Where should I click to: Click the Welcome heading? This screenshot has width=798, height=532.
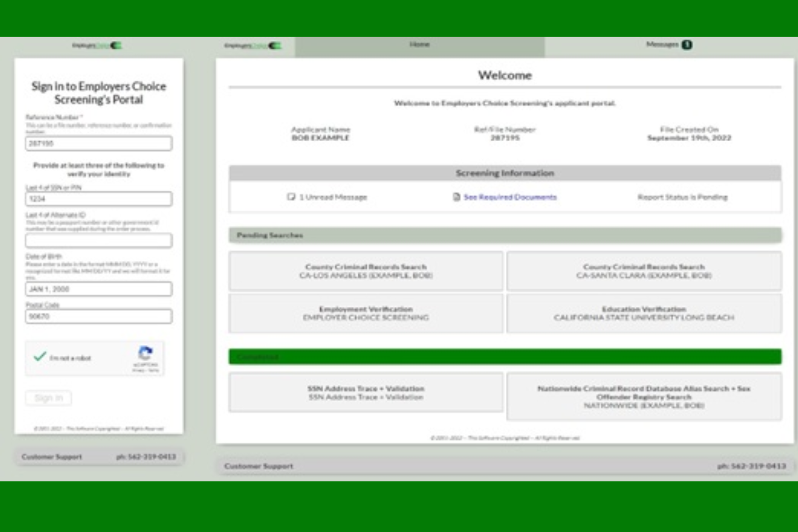click(505, 75)
